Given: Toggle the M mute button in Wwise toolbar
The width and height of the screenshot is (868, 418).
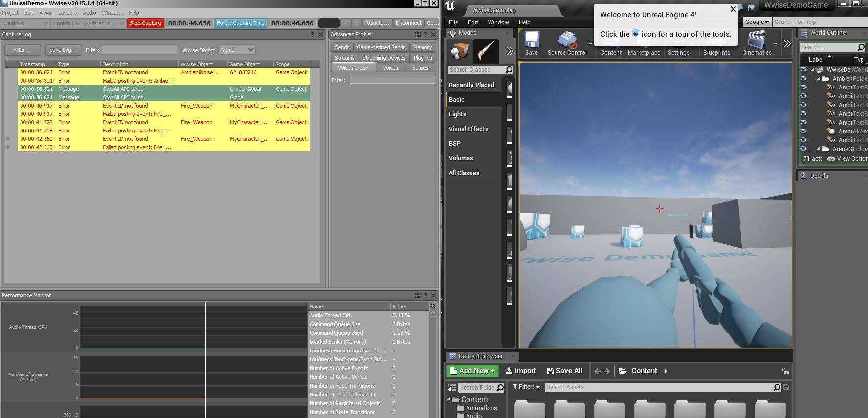Looking at the screenshot, I should [x=346, y=23].
